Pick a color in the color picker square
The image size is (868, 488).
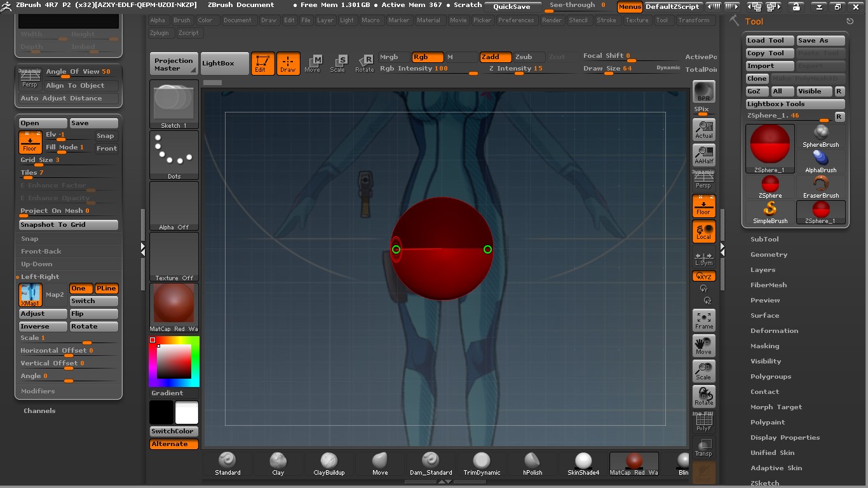click(x=174, y=362)
